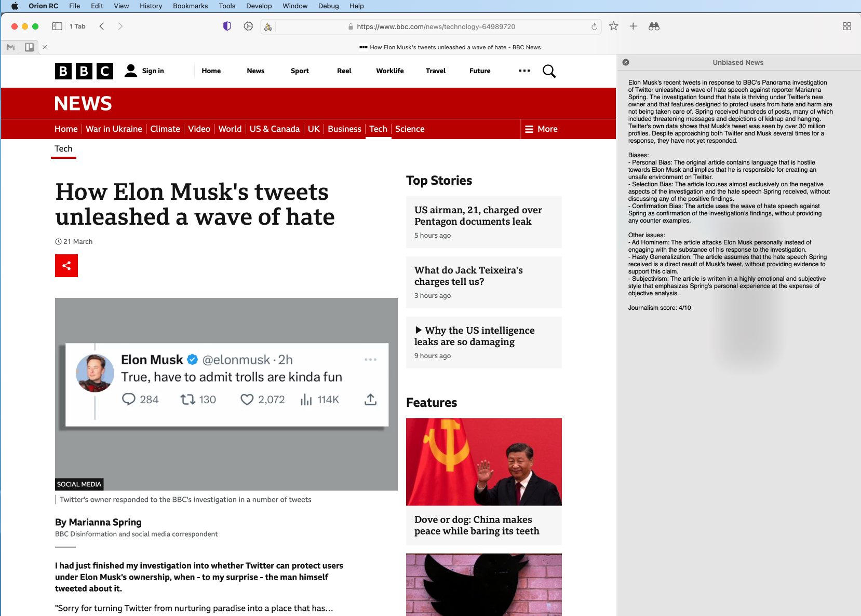This screenshot has width=861, height=616.
Task: Click the BBC logo
Action: 84,71
